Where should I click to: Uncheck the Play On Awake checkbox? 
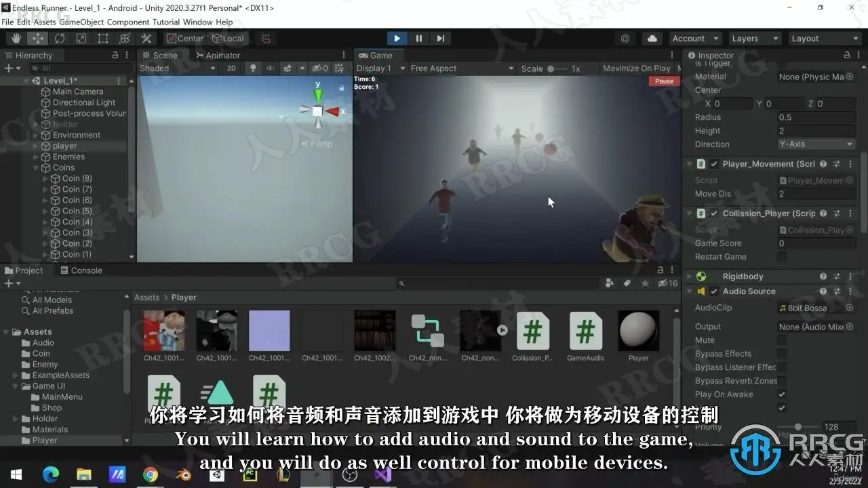point(782,394)
